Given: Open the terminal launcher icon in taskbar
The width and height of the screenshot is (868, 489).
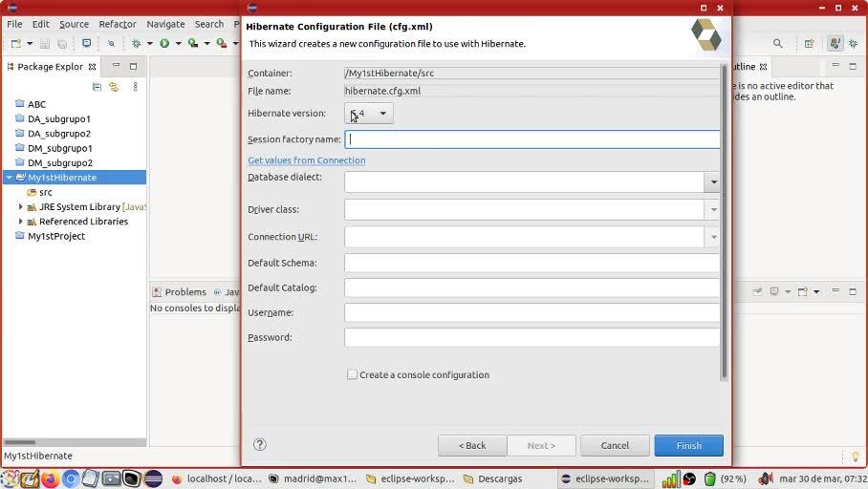Looking at the screenshot, I should (132, 478).
